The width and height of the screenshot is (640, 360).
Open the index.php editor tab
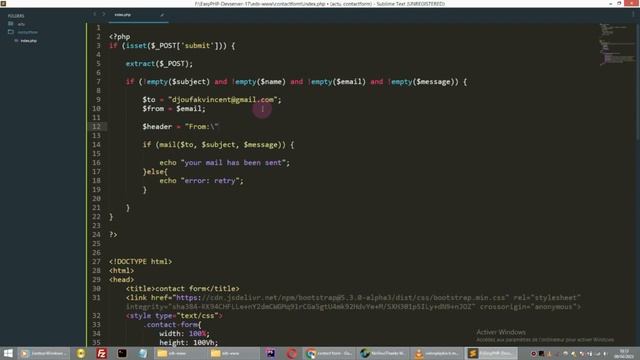coord(138,15)
